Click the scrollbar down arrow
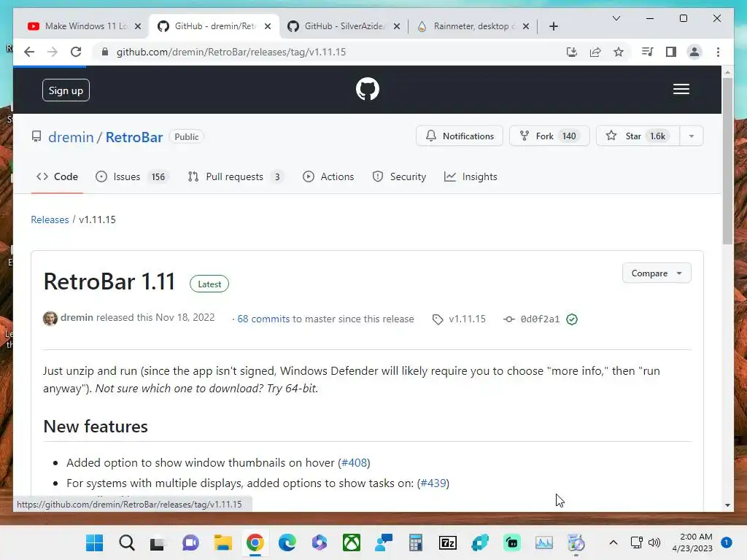Viewport: 747px width, 560px height. coord(727,505)
